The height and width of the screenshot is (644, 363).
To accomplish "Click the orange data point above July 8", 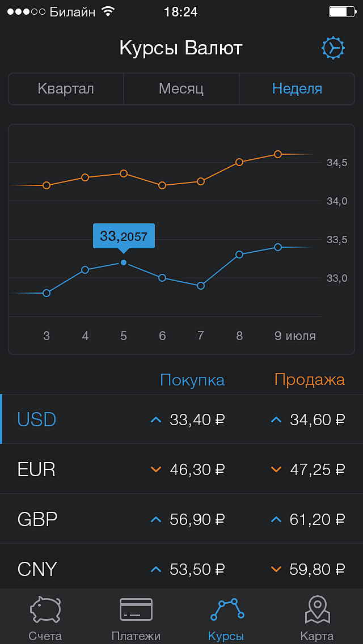I will 239,162.
